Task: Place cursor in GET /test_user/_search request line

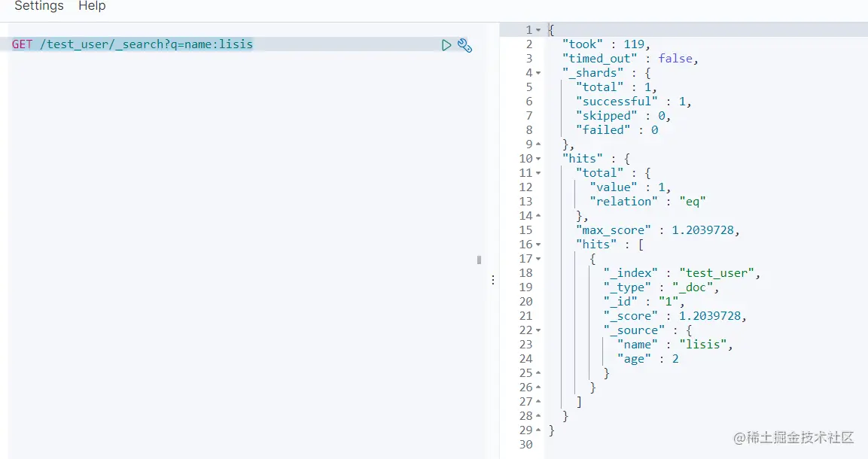Action: 132,44
